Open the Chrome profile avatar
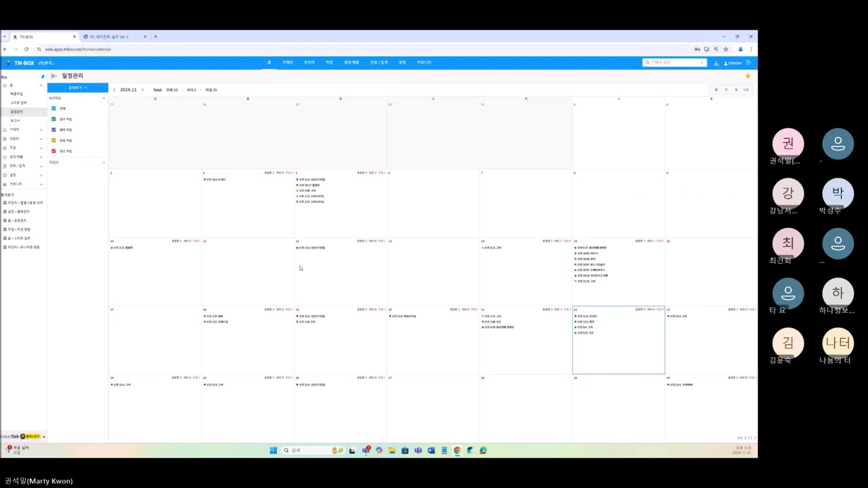The image size is (868, 488). tap(741, 49)
